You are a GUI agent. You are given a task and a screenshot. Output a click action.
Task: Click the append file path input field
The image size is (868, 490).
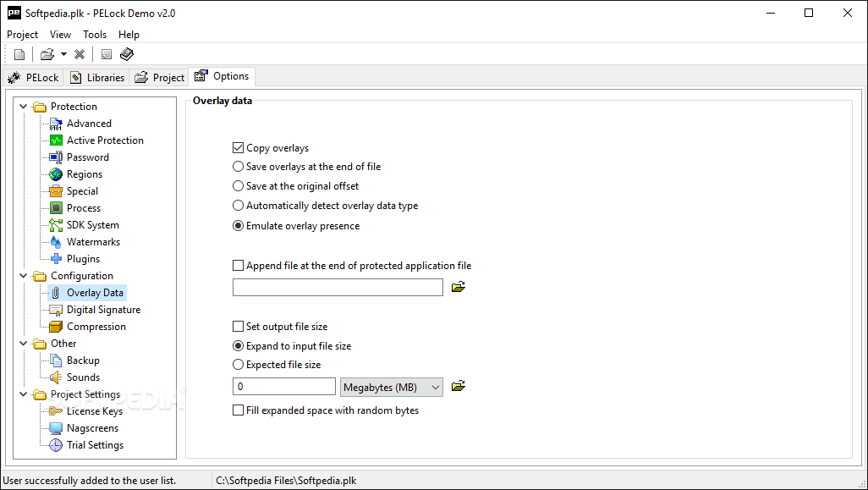[x=338, y=288]
